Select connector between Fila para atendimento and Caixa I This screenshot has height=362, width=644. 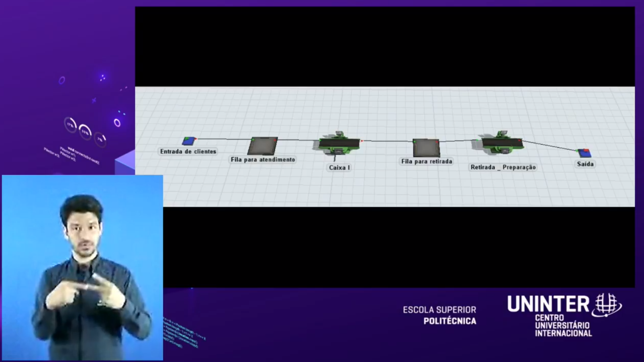pos(298,140)
